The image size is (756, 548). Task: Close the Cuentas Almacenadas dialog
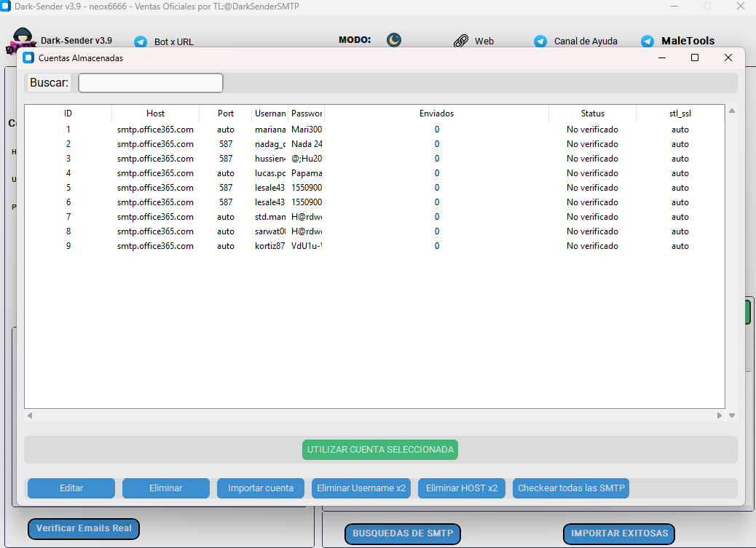728,57
